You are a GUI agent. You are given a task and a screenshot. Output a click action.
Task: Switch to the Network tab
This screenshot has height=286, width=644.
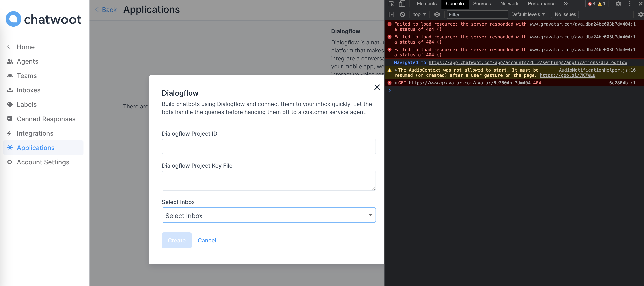pyautogui.click(x=509, y=4)
